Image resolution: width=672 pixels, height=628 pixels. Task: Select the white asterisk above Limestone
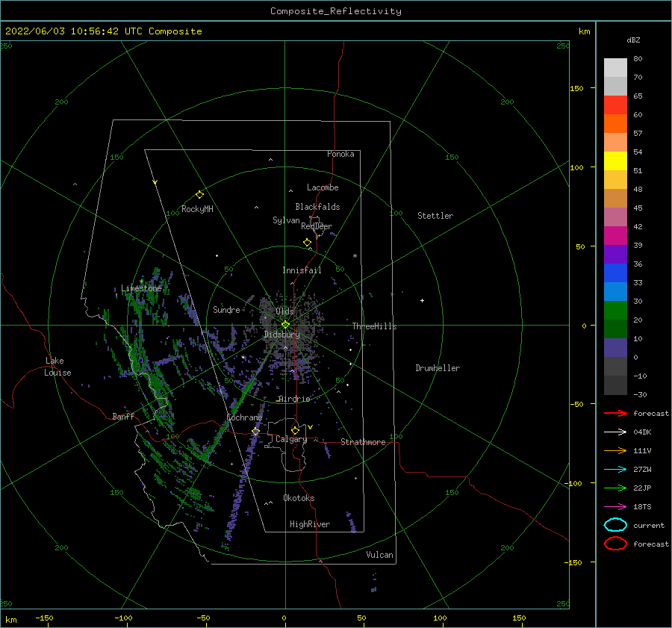tap(141, 282)
